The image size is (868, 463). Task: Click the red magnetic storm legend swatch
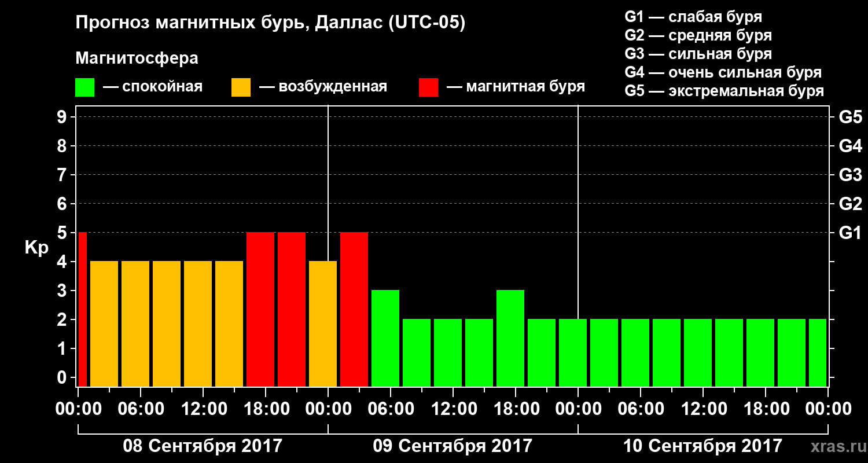(429, 87)
